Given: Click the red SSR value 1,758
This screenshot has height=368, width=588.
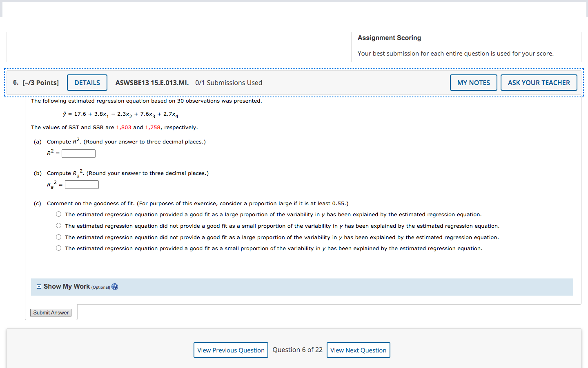Looking at the screenshot, I should coord(152,127).
